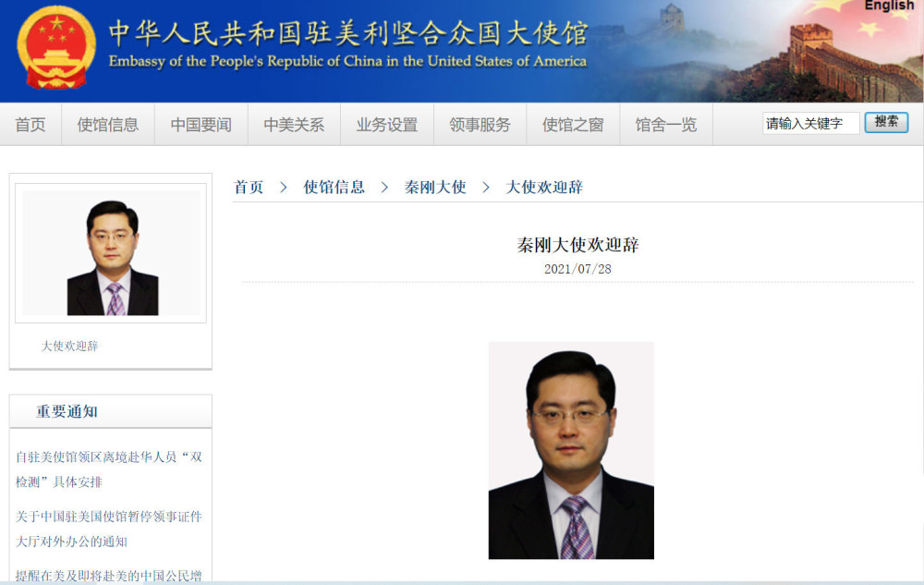Open the 业务设置 navigation menu

tap(386, 124)
